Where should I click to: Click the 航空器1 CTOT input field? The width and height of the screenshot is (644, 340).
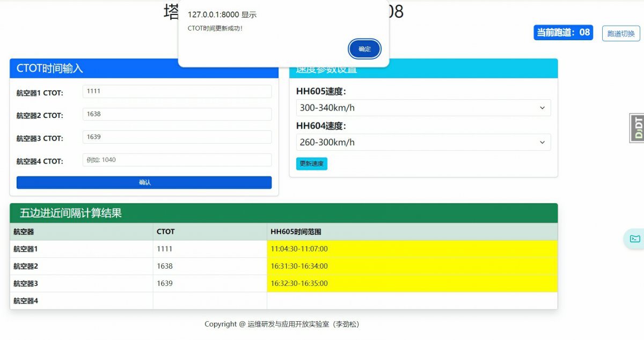pyautogui.click(x=177, y=91)
